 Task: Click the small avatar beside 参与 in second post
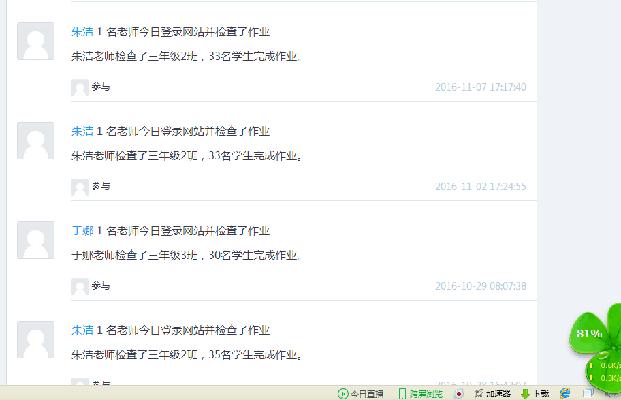[x=80, y=187]
